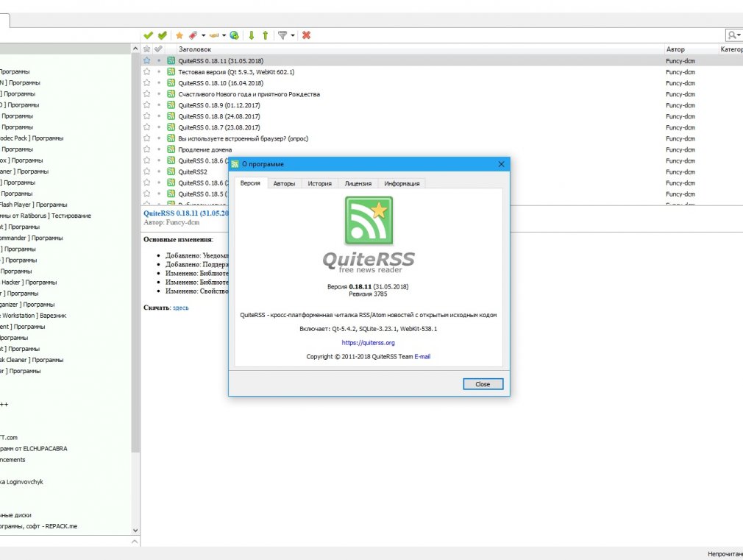Click feed icon of QuiteRSS2 row
Viewport: 743px width, 560px height.
171,171
